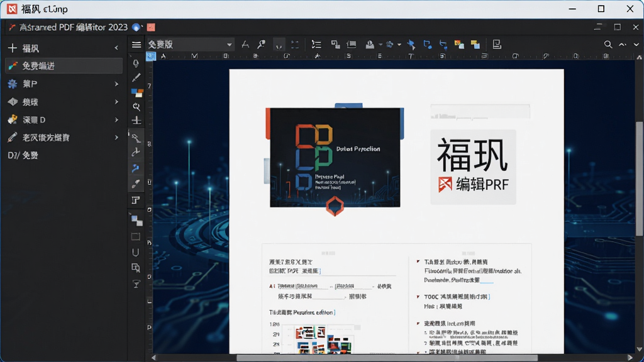Viewport: 644px width, 362px height.
Task: Select the eyedropper tool in vertical toolbar
Action: (136, 184)
